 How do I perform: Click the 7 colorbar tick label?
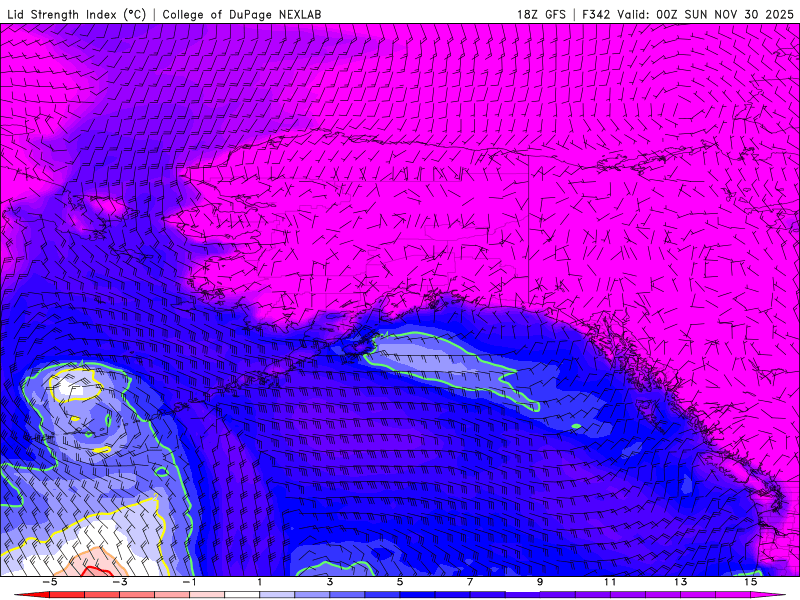point(470,582)
